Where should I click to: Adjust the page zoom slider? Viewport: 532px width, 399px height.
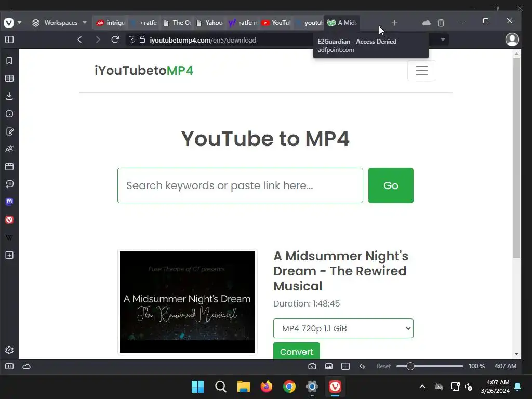tap(430, 366)
